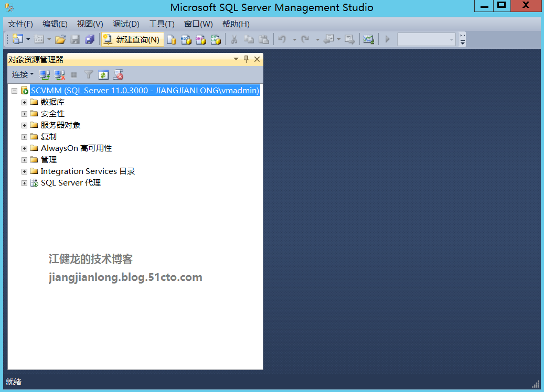This screenshot has width=544, height=392.
Task: Expand the SQL Server 代理 node
Action: pyautogui.click(x=24, y=183)
